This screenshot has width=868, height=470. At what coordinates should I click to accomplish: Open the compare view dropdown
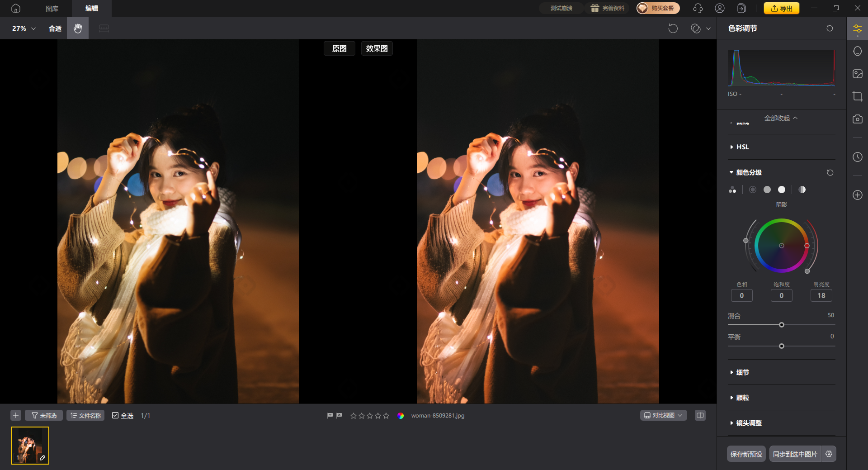pyautogui.click(x=663, y=415)
